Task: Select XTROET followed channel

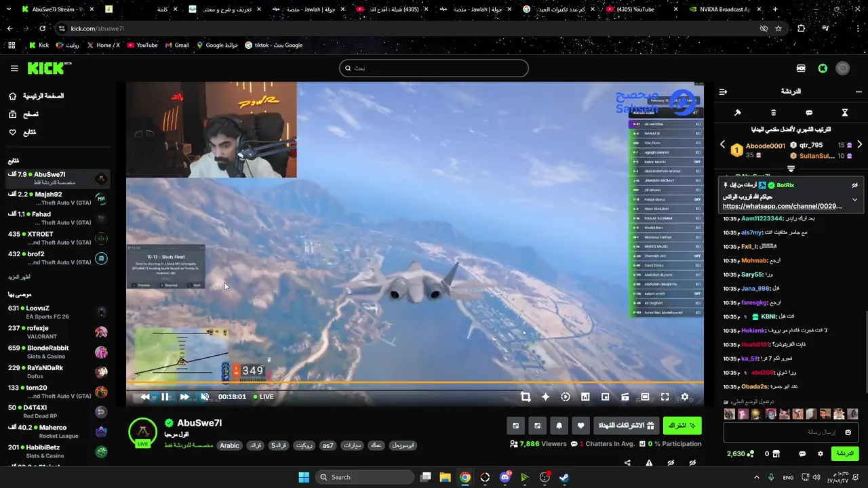Action: click(58, 238)
